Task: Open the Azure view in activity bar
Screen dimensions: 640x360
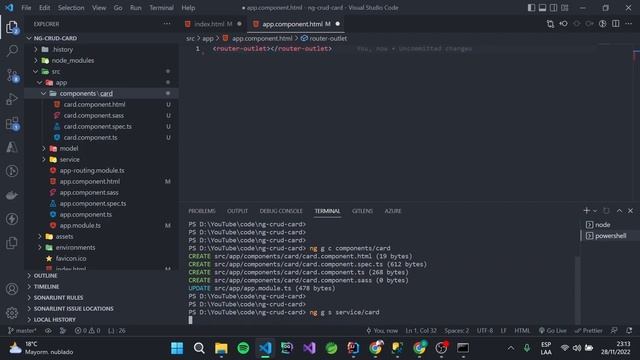Action: pyautogui.click(x=12, y=147)
